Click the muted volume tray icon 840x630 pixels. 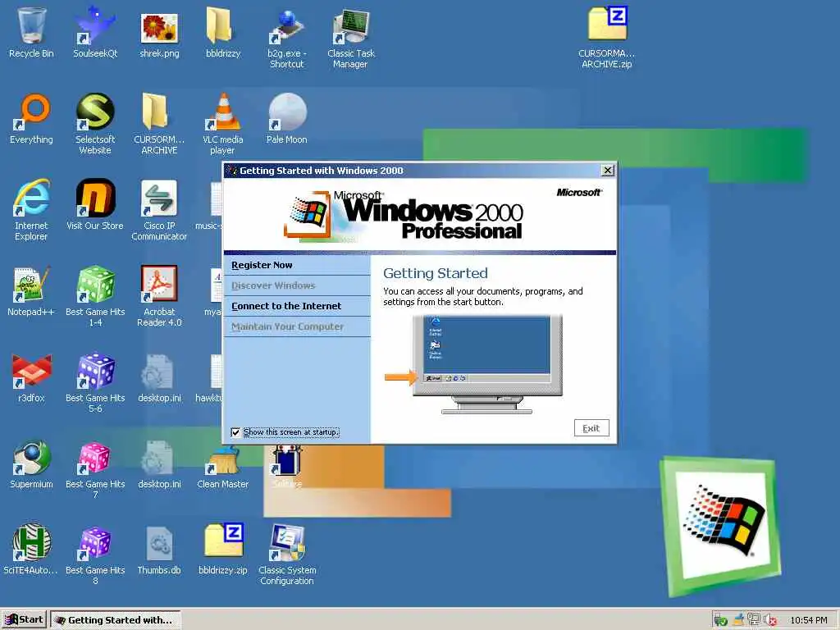[770, 620]
